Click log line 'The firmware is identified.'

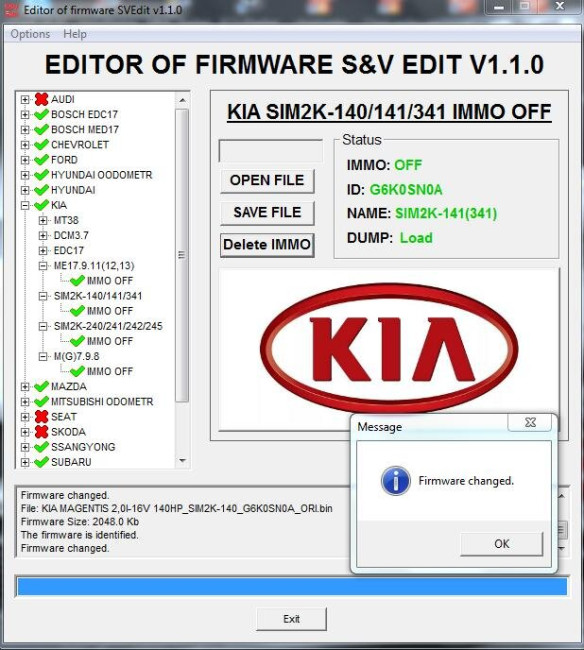coord(80,535)
